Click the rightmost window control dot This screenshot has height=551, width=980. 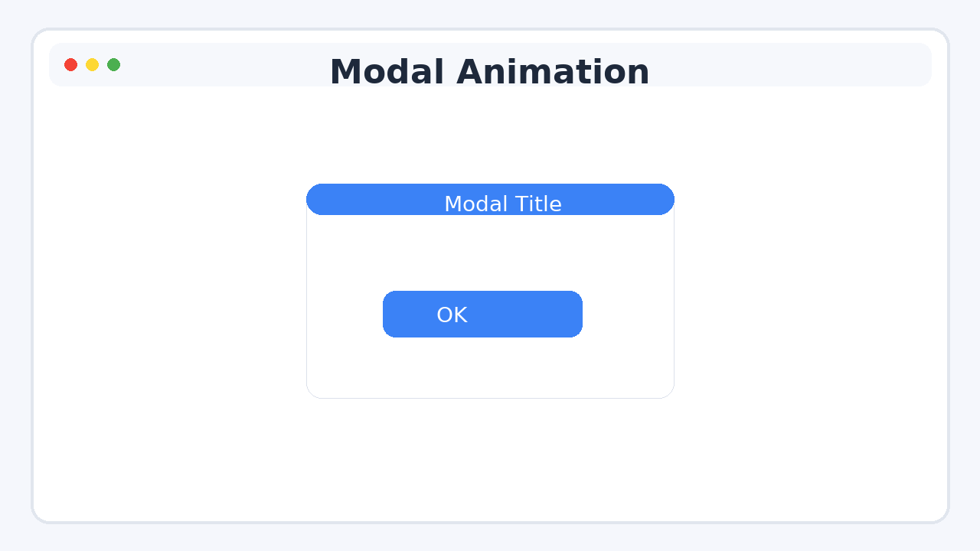point(113,65)
